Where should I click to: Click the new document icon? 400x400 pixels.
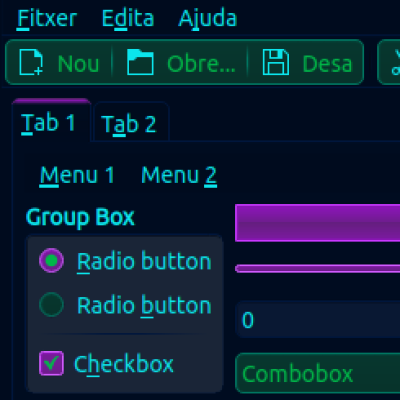(x=31, y=62)
